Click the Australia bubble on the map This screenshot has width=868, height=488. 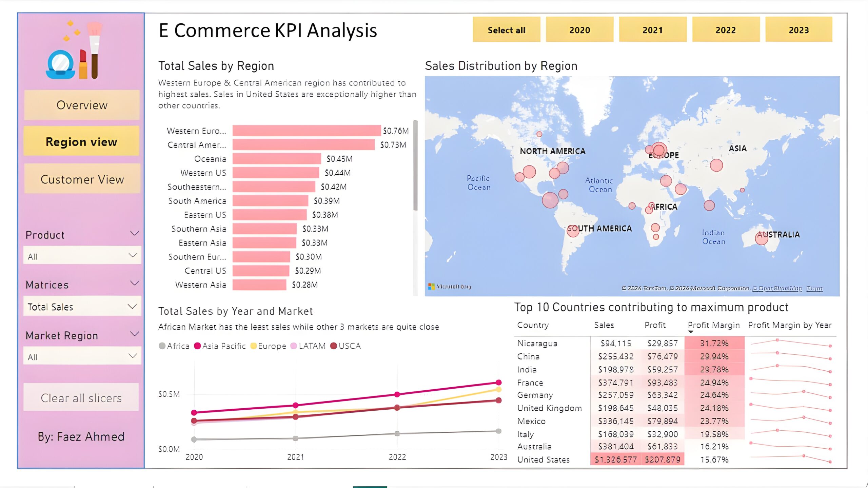pos(761,238)
